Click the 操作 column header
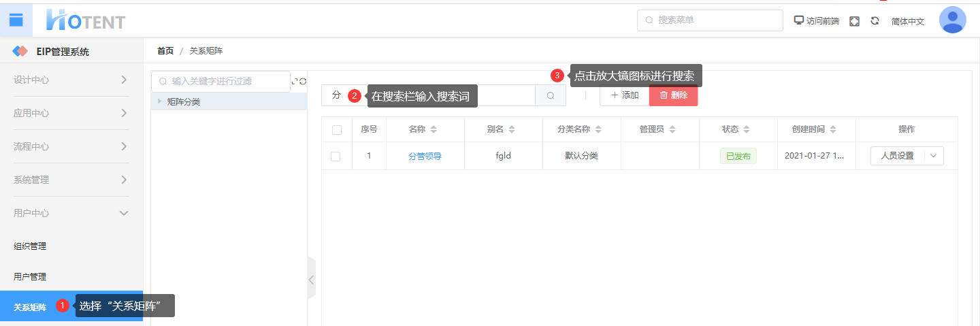 click(906, 129)
